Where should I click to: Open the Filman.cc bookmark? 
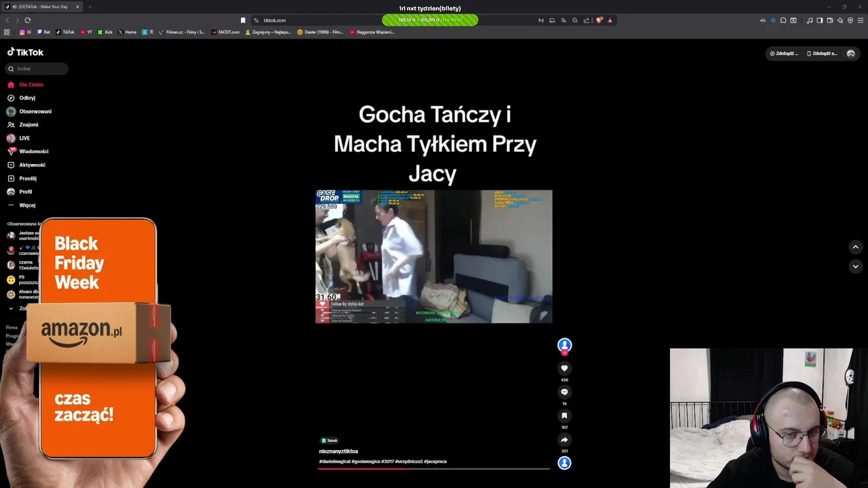pos(182,32)
